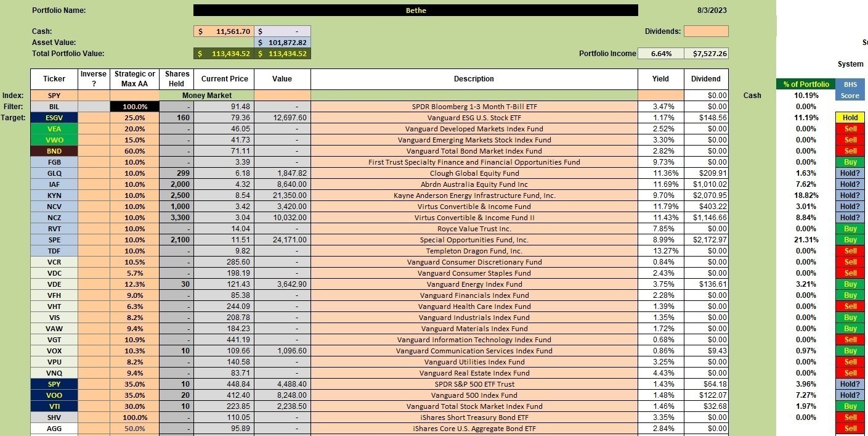Select the Asset Value 101,872.82 cell
The image size is (868, 436).
283,43
